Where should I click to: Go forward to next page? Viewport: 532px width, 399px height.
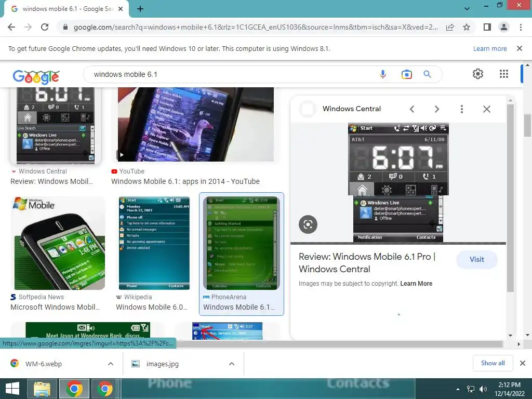coord(28,27)
